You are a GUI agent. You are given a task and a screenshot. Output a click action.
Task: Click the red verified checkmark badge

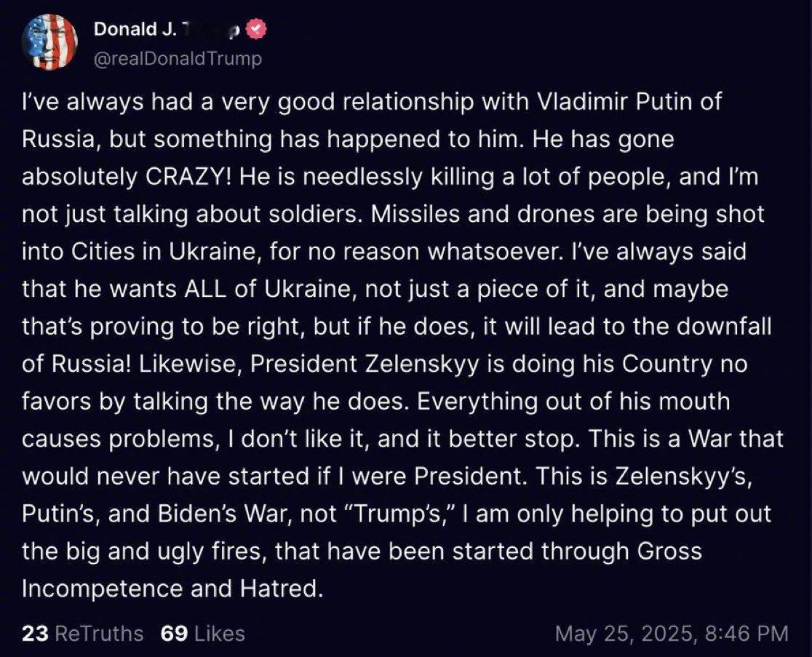click(256, 29)
